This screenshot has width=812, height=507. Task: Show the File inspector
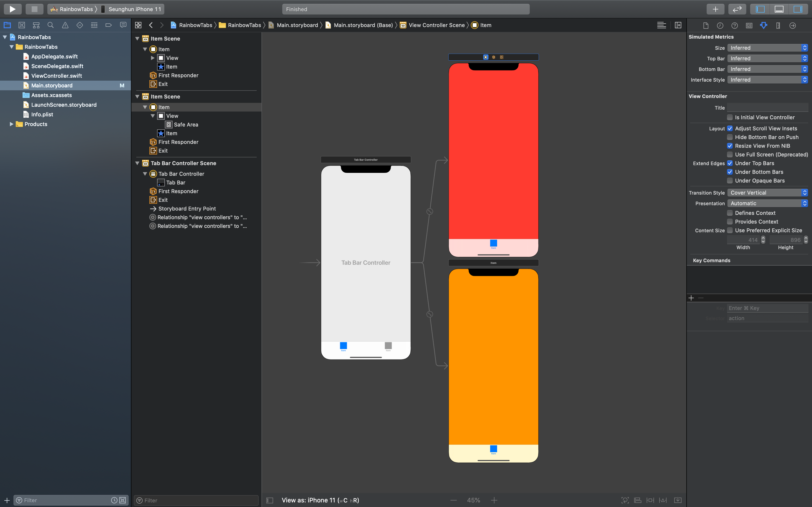coord(706,26)
